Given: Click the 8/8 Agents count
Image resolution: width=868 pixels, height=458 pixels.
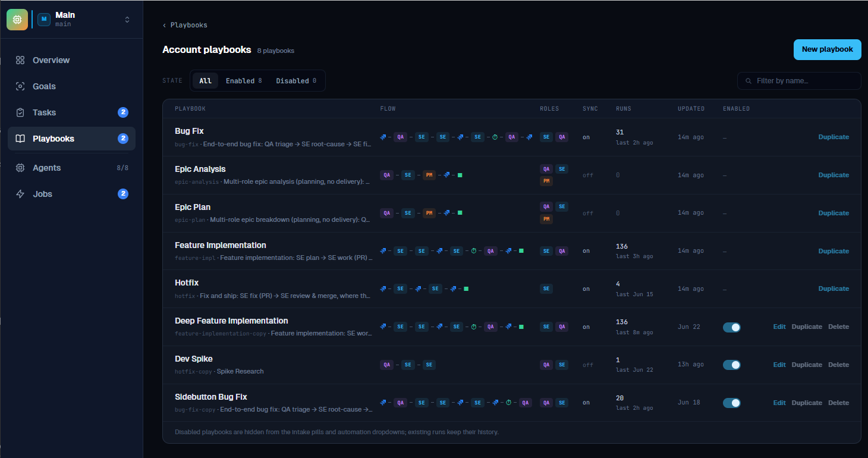Looking at the screenshot, I should (x=122, y=168).
